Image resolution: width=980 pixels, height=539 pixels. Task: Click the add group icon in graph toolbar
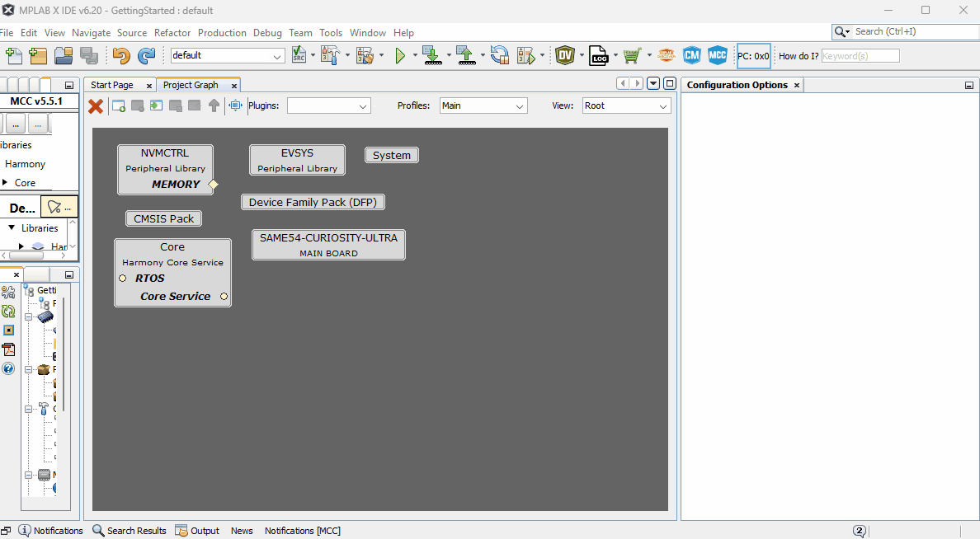tap(119, 105)
